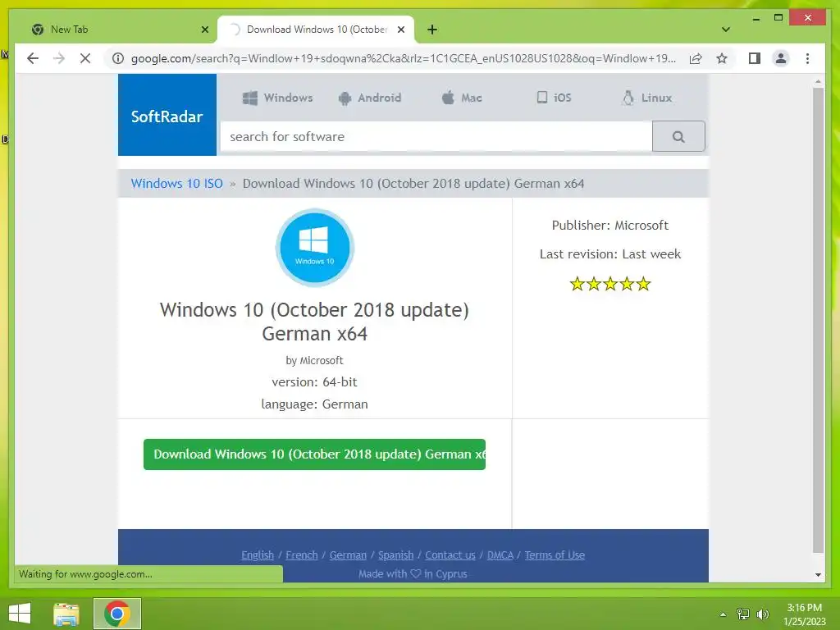Click the third yellow rating star
Screen dimensions: 840x630
pyautogui.click(x=610, y=284)
